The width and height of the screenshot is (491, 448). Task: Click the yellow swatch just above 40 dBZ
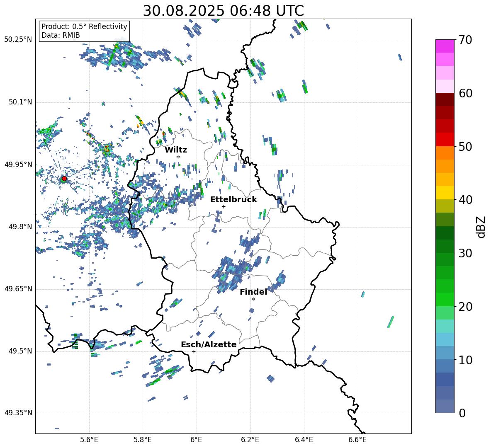click(445, 193)
